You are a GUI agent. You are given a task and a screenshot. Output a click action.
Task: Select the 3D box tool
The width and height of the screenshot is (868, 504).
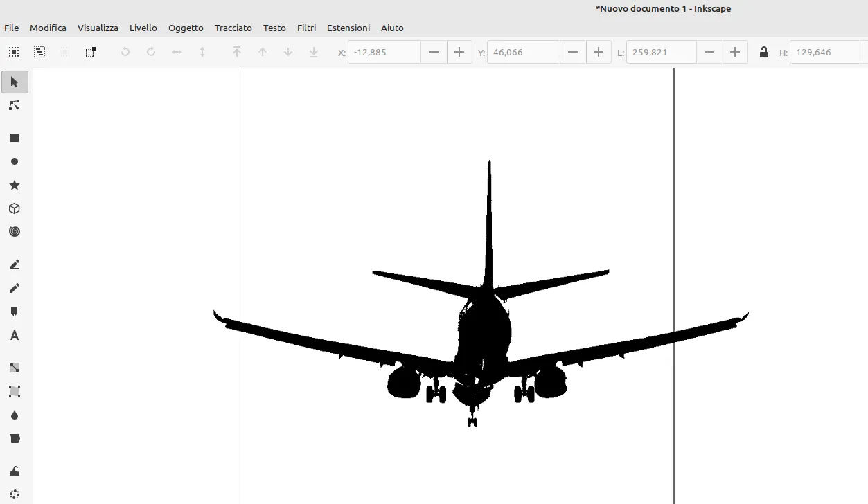click(x=15, y=208)
